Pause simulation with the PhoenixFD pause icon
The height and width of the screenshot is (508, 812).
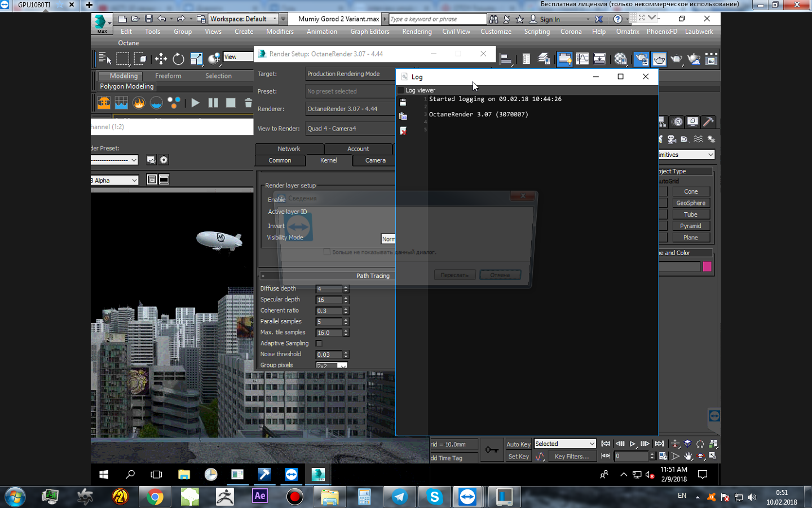click(x=213, y=103)
